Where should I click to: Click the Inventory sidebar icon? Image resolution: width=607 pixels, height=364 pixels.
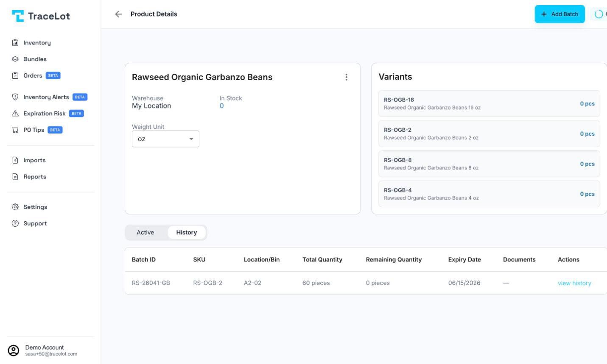pyautogui.click(x=15, y=43)
